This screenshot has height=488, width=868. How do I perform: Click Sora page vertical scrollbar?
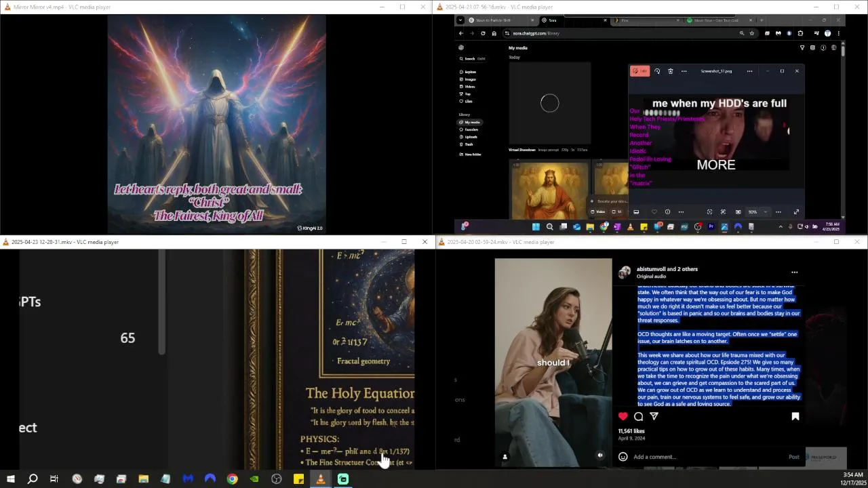pos(843,50)
